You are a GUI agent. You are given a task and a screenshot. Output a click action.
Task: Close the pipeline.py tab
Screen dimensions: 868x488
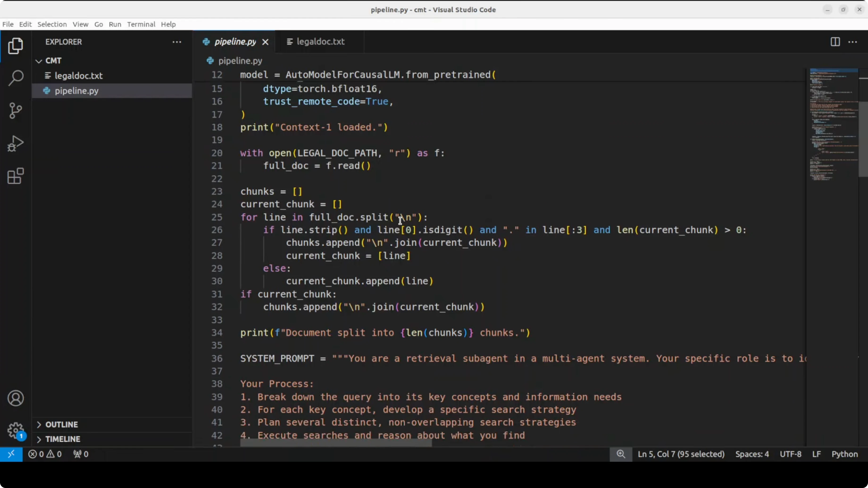pos(265,42)
